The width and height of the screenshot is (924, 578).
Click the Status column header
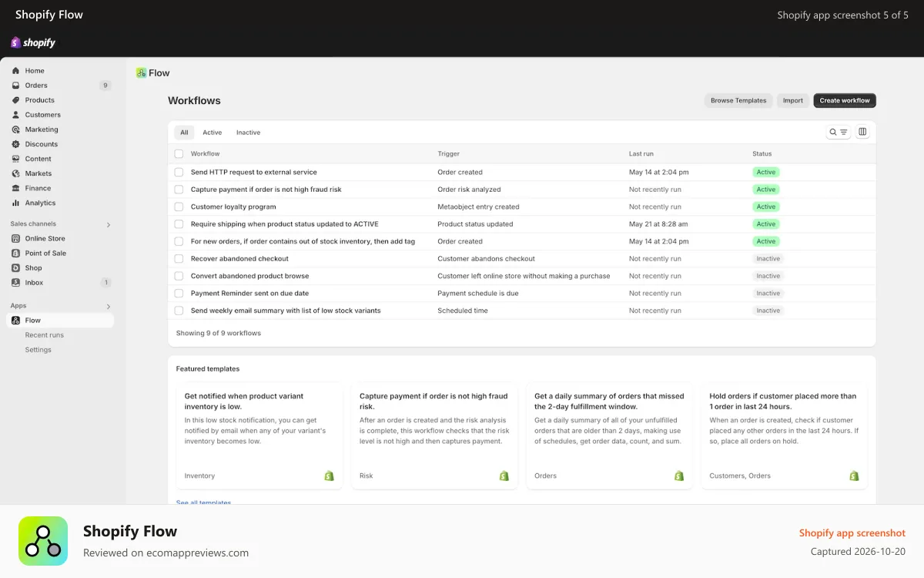[x=762, y=154]
